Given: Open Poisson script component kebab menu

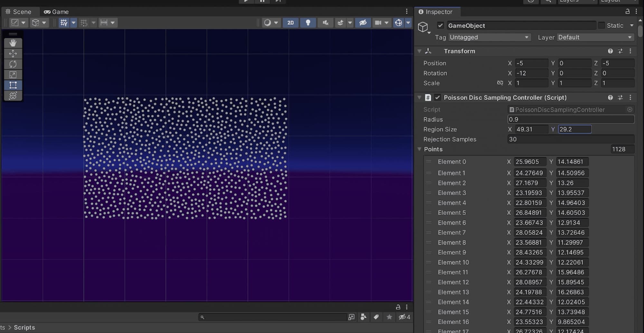Looking at the screenshot, I should click(x=630, y=97).
